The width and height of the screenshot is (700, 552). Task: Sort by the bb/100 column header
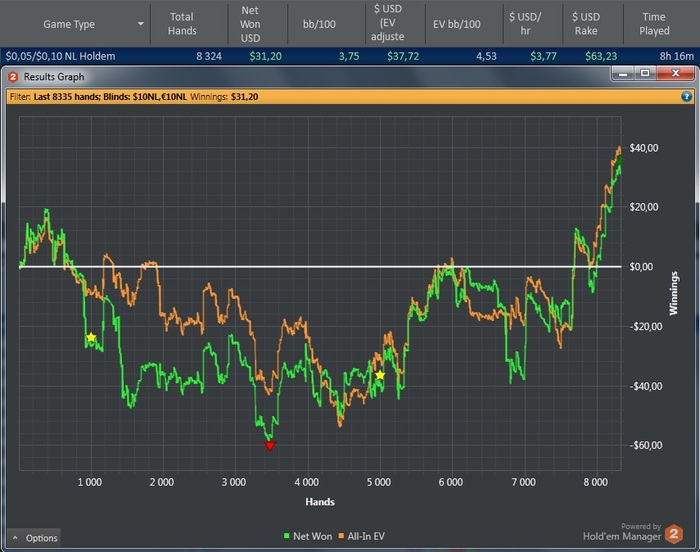click(326, 24)
